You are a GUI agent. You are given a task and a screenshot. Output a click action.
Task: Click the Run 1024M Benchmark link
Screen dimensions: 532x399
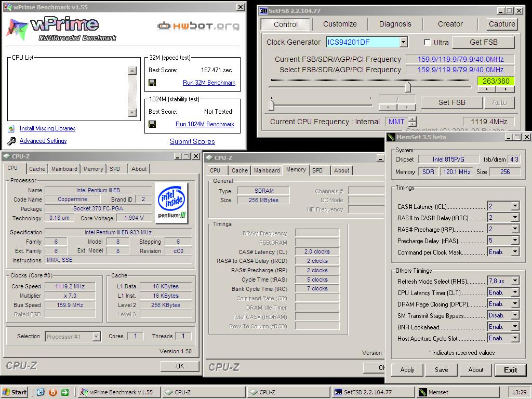point(205,124)
